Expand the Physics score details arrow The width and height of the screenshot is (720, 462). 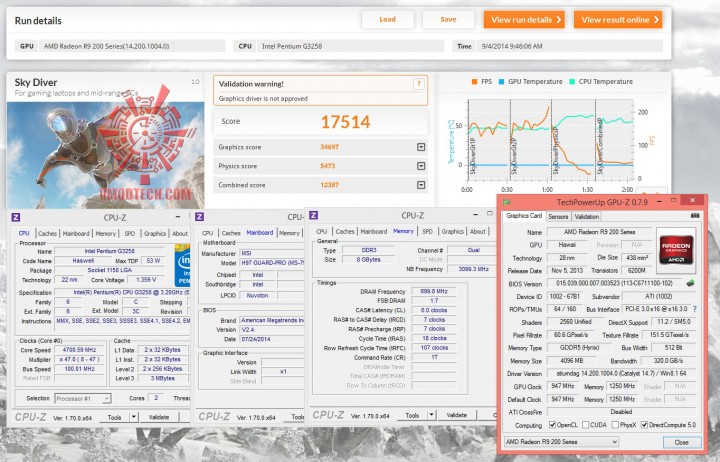421,166
